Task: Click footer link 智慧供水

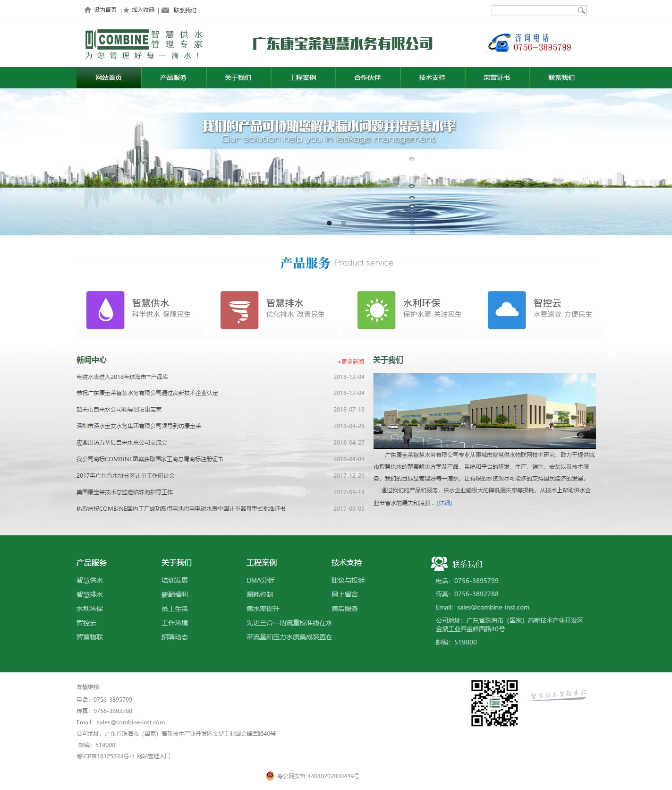Action: pyautogui.click(x=90, y=580)
